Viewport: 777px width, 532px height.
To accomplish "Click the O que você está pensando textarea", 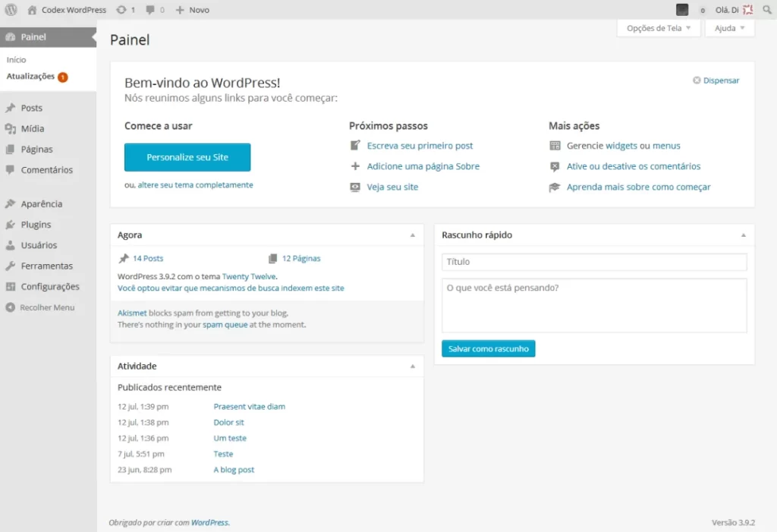I will [x=594, y=305].
